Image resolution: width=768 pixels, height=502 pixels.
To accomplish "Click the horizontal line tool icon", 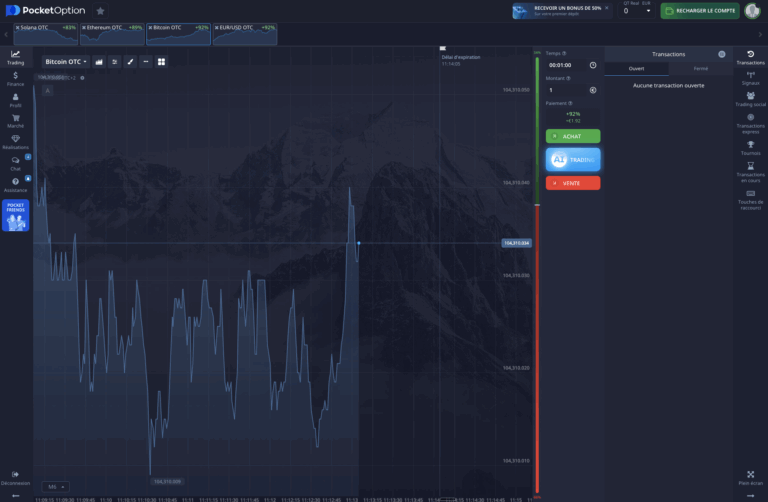I will coord(146,62).
